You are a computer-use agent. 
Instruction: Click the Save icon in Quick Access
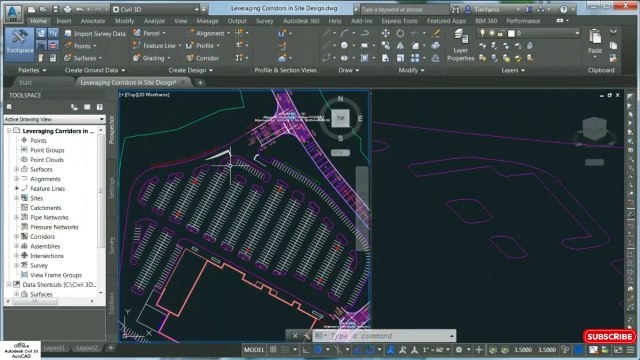click(55, 9)
